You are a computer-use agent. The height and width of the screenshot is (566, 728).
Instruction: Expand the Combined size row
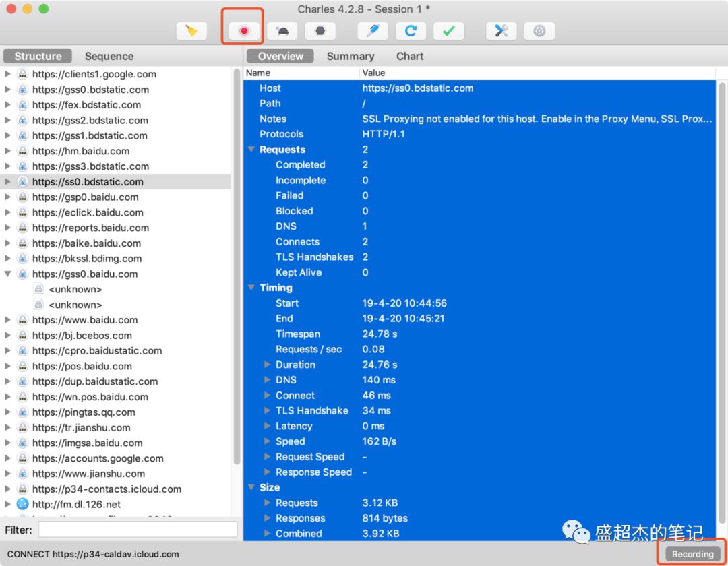267,533
